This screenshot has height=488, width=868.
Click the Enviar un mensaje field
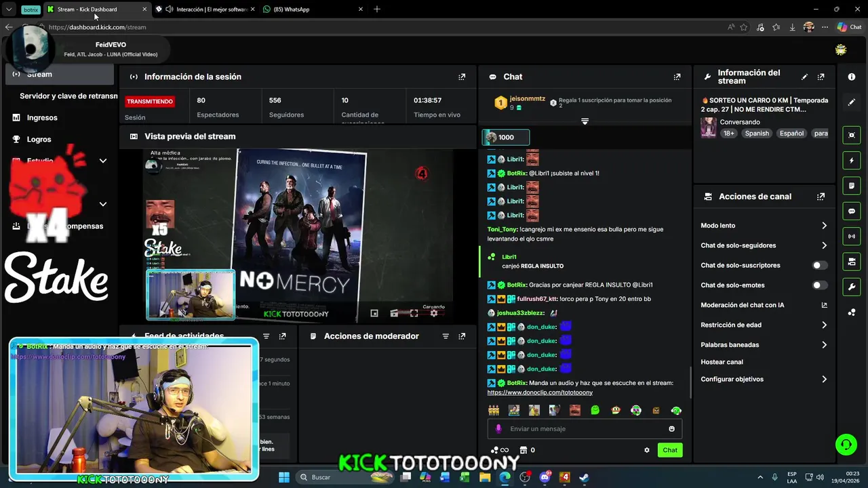click(x=585, y=428)
